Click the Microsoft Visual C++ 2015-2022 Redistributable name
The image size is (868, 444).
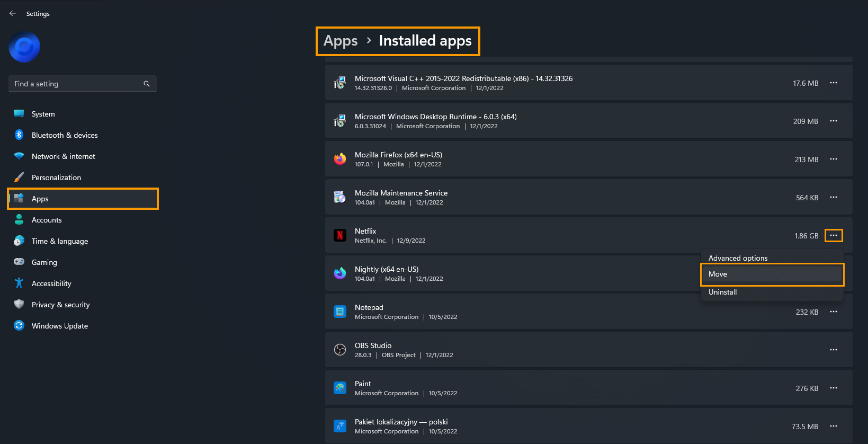click(x=463, y=78)
